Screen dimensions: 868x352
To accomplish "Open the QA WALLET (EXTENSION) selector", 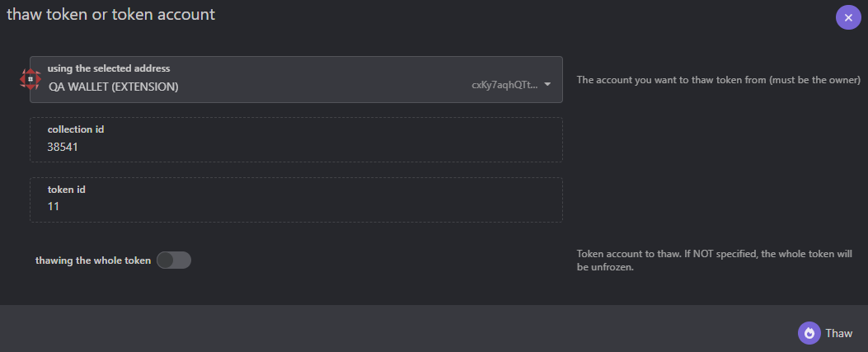I will (296, 80).
